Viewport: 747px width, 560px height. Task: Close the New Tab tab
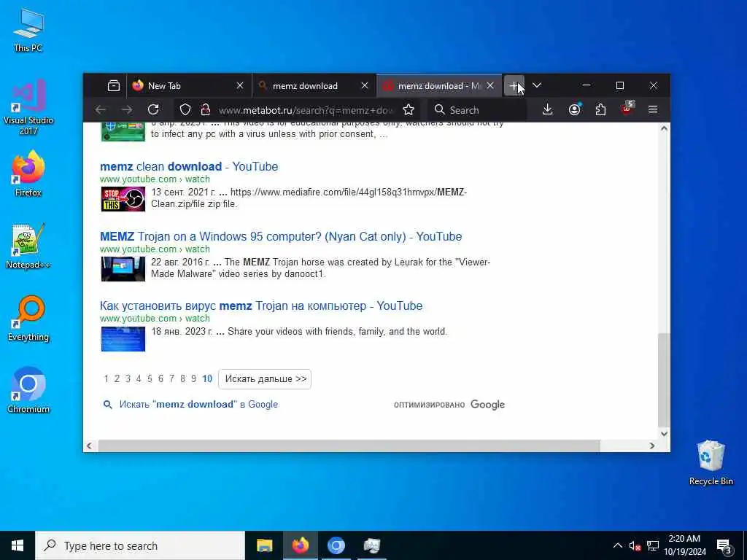coord(240,86)
